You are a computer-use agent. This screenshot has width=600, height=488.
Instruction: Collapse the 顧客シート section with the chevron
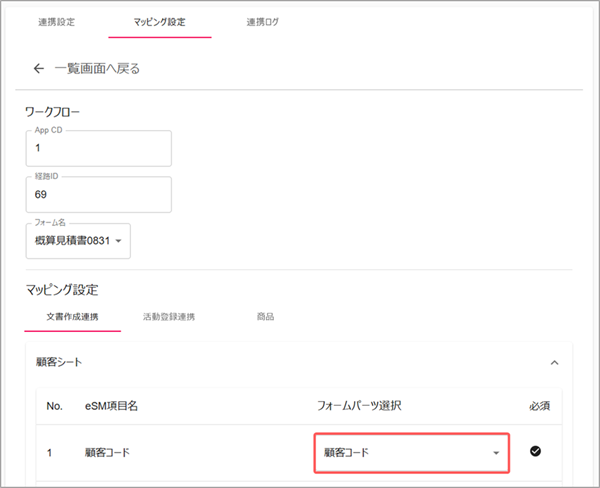pos(555,363)
